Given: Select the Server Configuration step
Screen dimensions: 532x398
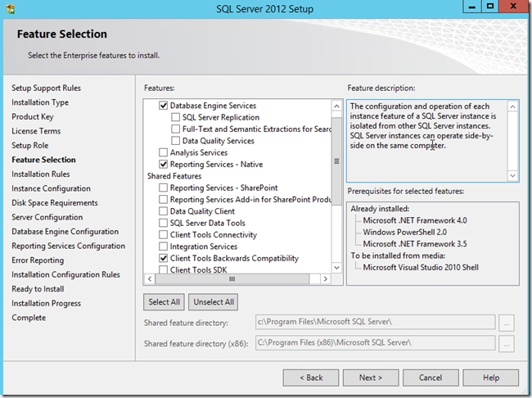Looking at the screenshot, I should [x=47, y=217].
